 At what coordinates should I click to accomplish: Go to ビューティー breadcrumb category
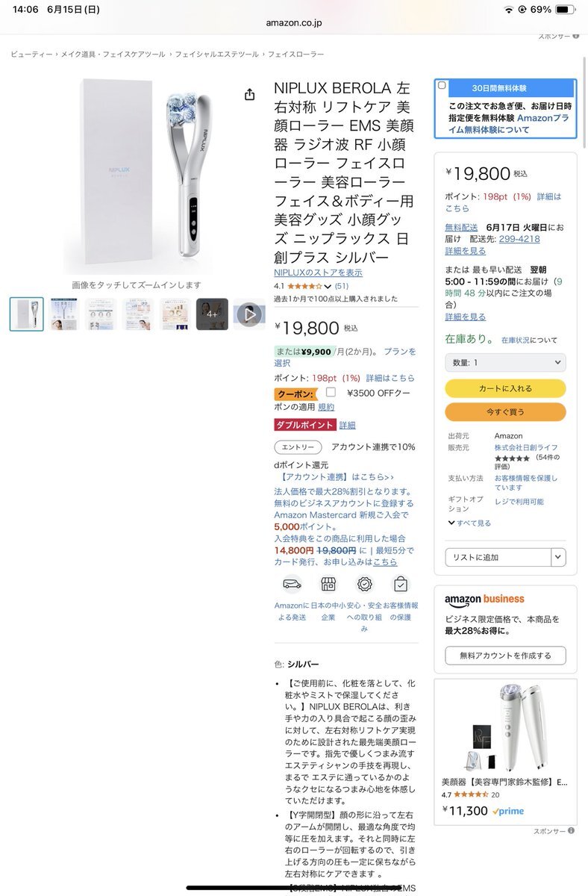click(x=31, y=55)
